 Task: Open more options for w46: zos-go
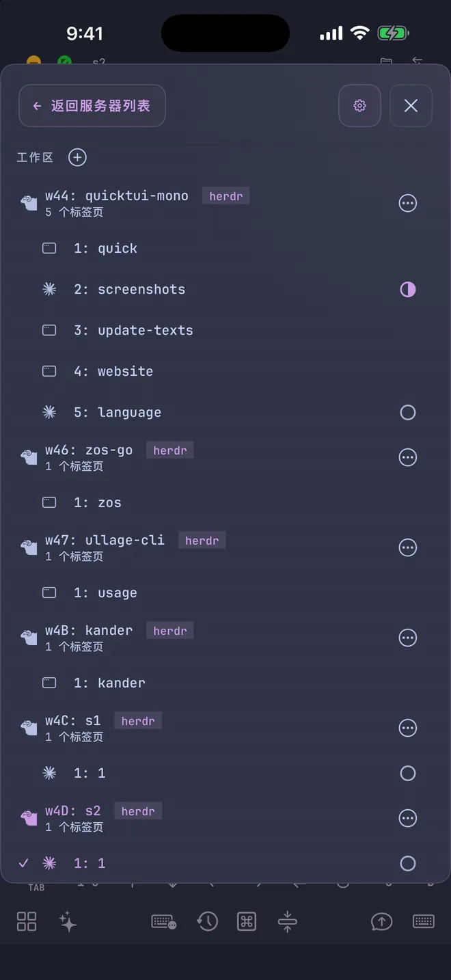tap(408, 457)
